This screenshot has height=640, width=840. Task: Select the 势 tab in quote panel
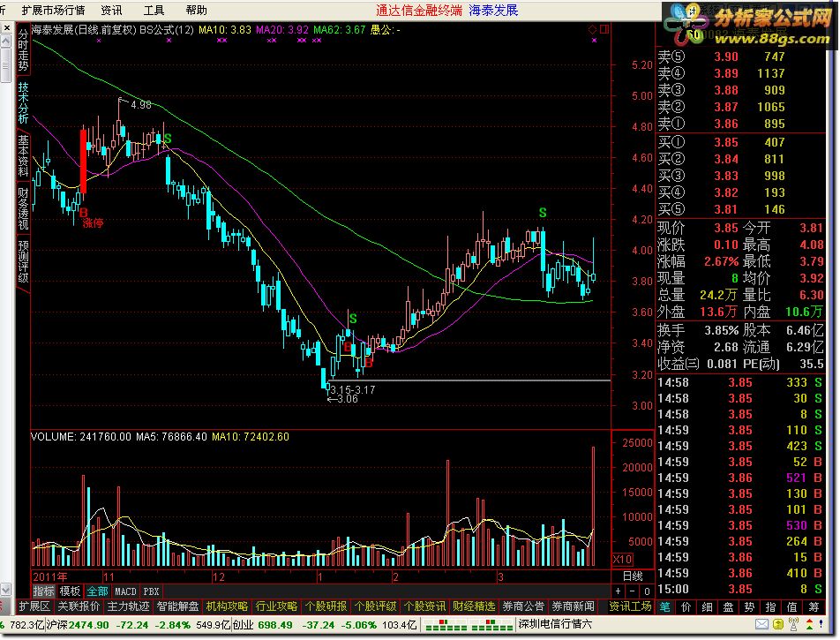pos(749,606)
